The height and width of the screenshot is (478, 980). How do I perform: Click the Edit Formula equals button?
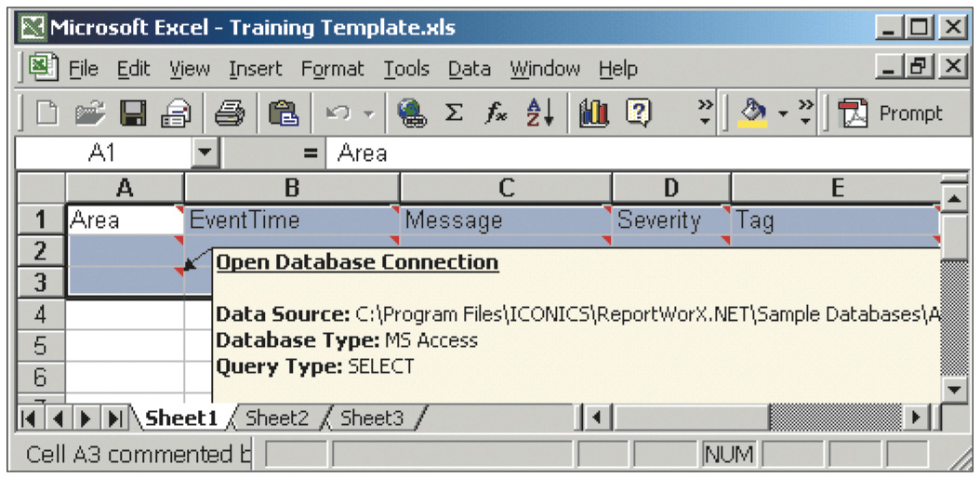pyautogui.click(x=311, y=153)
